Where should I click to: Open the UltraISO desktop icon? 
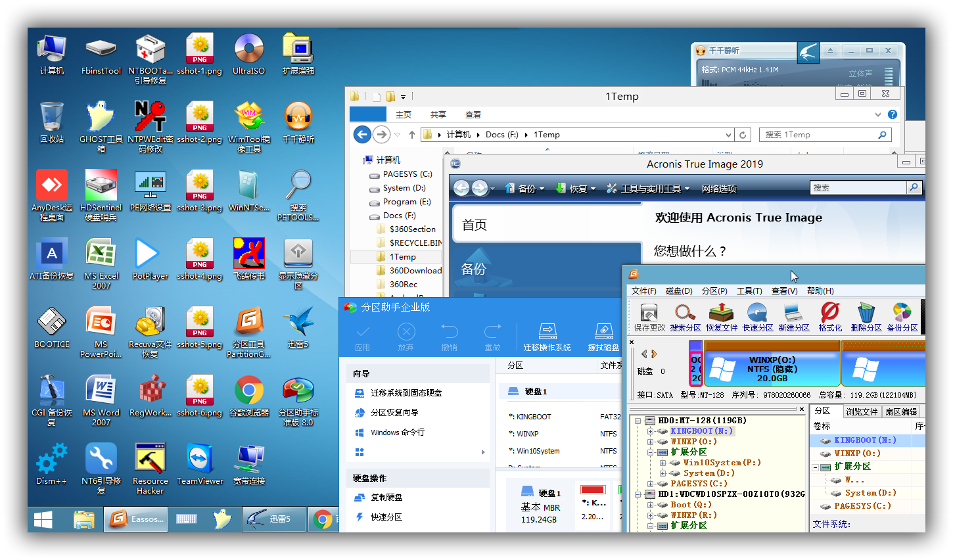pos(249,55)
